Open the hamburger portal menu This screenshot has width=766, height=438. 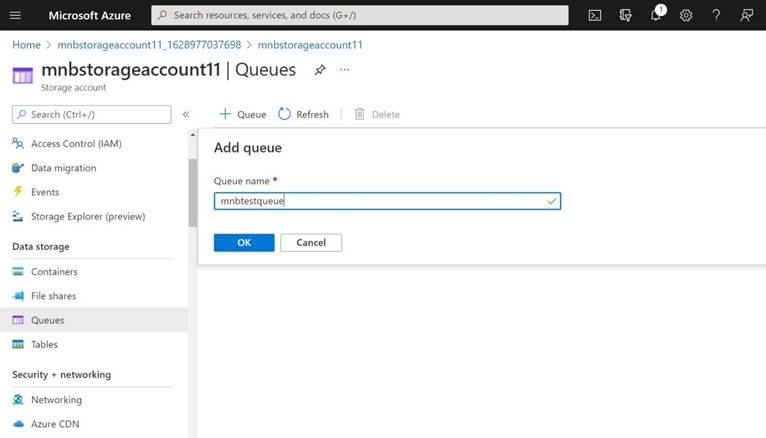tap(15, 15)
